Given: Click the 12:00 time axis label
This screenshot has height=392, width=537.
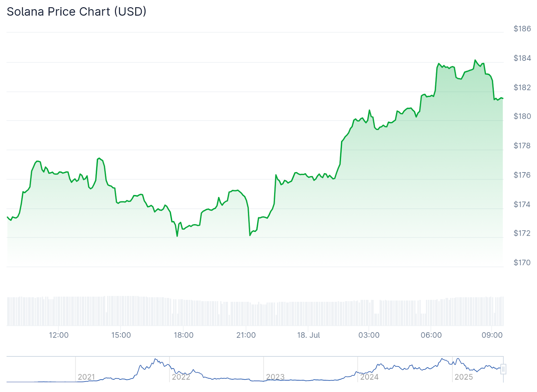Looking at the screenshot, I should point(59,335).
